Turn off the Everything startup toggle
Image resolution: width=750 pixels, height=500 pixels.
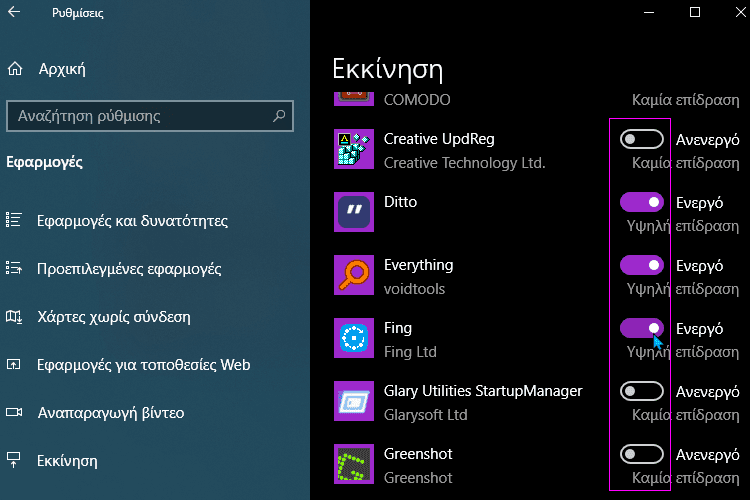coord(641,266)
